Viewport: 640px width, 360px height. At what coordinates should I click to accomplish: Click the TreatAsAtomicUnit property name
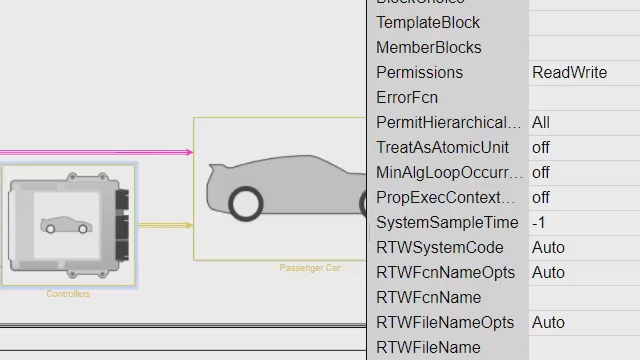442,147
